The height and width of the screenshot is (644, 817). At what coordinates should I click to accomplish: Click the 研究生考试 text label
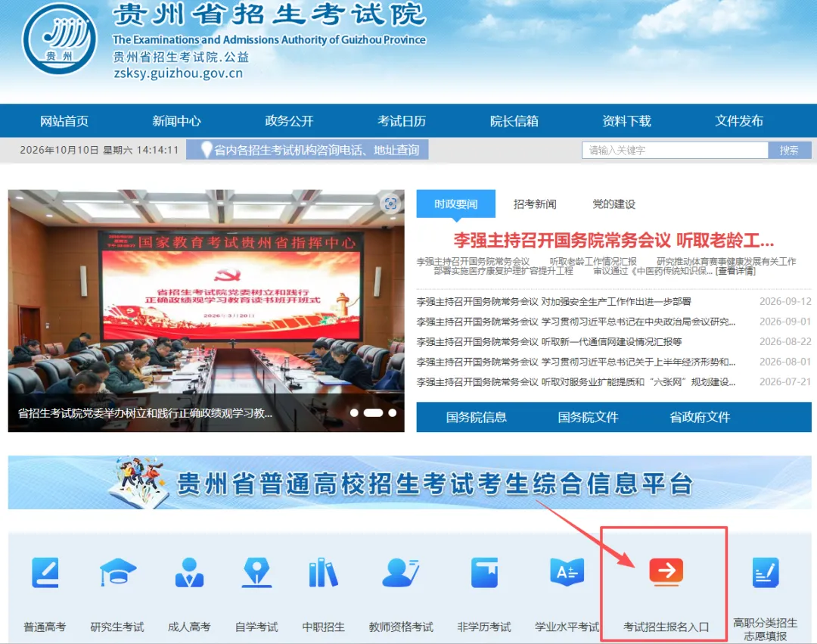point(117,627)
